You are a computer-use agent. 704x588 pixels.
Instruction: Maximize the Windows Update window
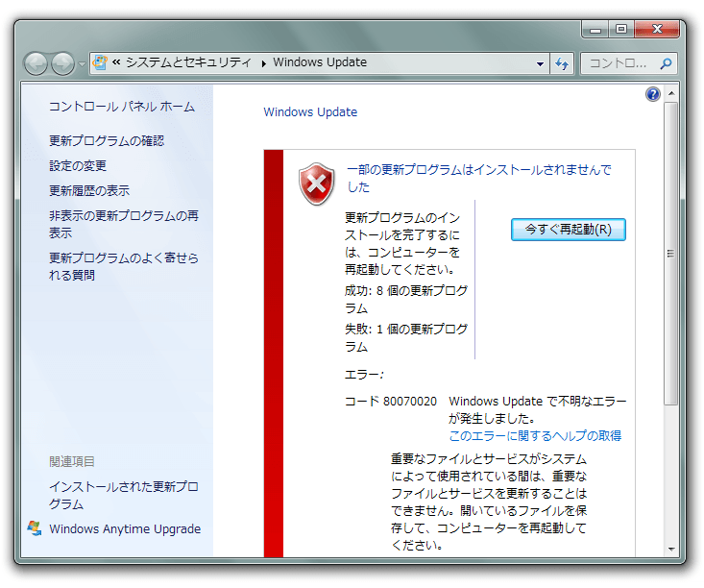pyautogui.click(x=621, y=30)
